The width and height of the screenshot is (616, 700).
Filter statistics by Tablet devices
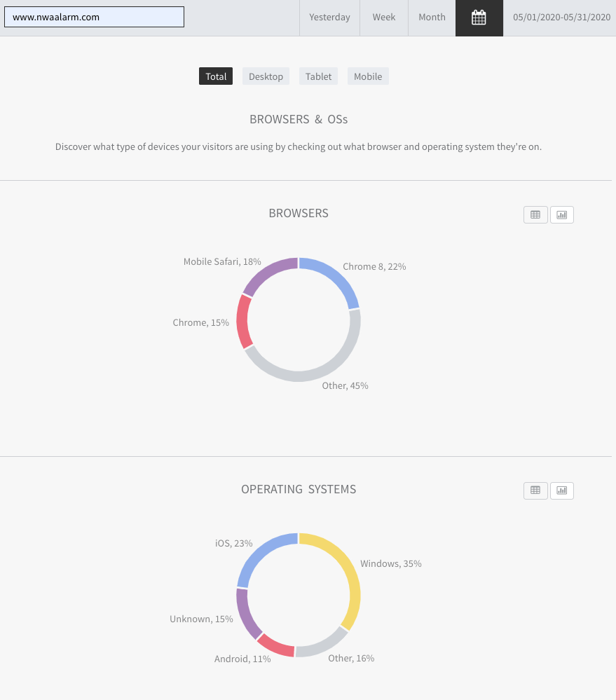318,76
